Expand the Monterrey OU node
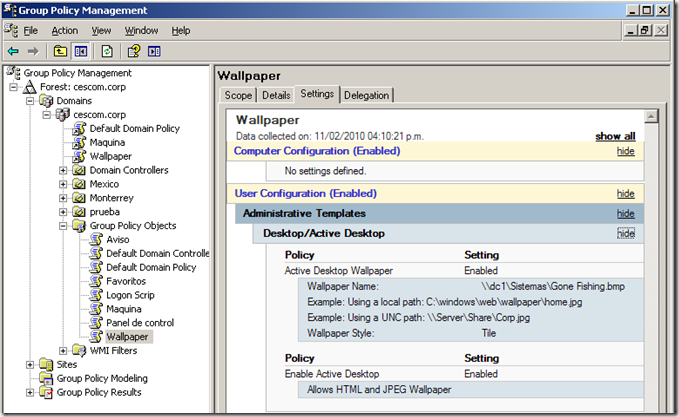Screen dimensions: 679x417 point(63,198)
